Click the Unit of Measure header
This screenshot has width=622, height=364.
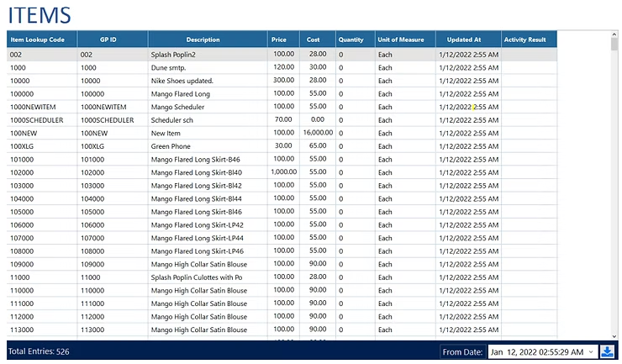[405, 40]
